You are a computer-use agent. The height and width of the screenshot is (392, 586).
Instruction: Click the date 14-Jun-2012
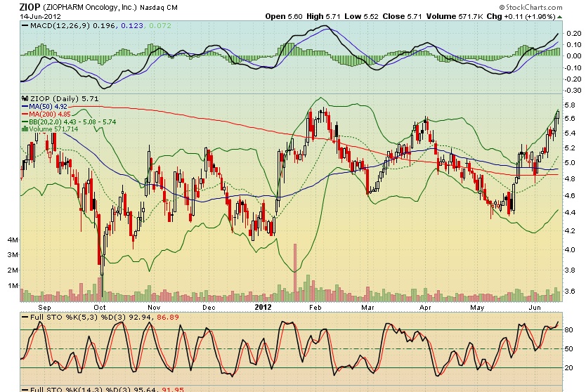click(40, 16)
